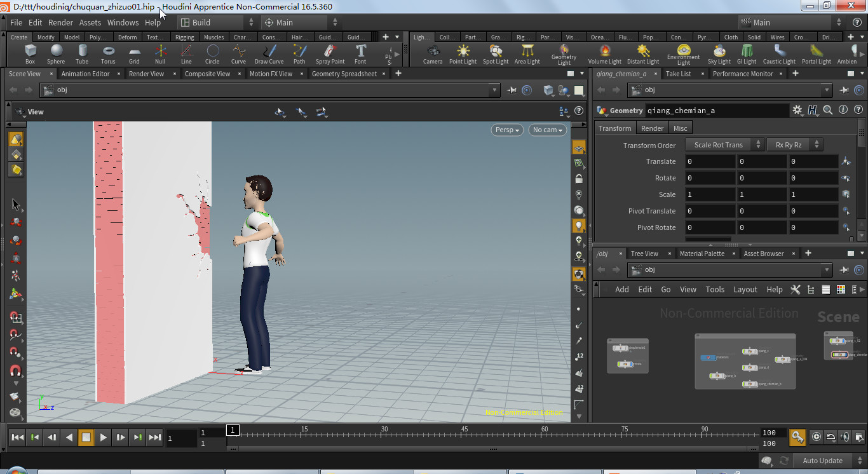This screenshot has width=868, height=474.
Task: Click the Translate X input field
Action: (709, 161)
